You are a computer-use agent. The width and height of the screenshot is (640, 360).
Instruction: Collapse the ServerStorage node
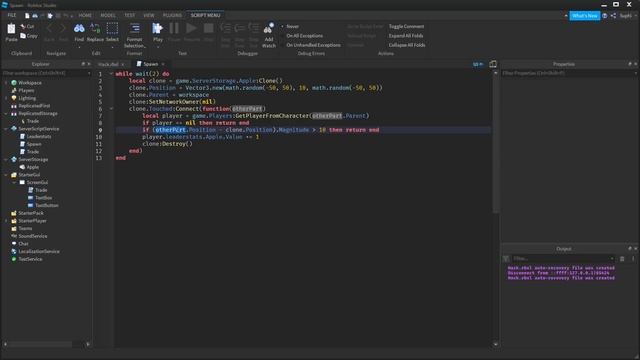point(6,160)
